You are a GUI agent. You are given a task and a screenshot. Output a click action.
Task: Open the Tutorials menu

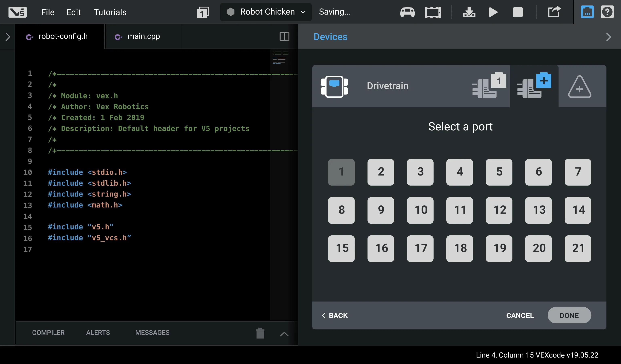click(110, 12)
